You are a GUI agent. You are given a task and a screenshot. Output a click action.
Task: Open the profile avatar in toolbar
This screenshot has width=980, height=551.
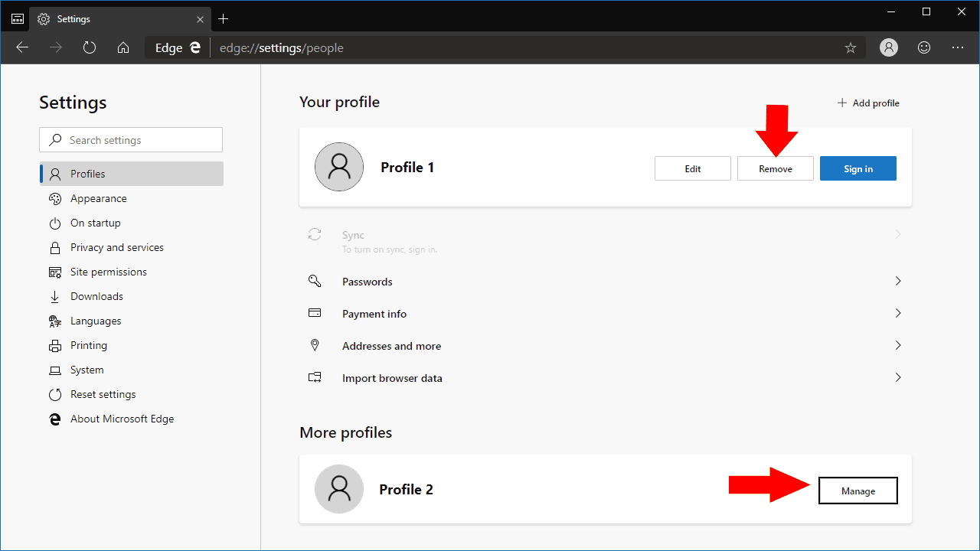(x=889, y=47)
